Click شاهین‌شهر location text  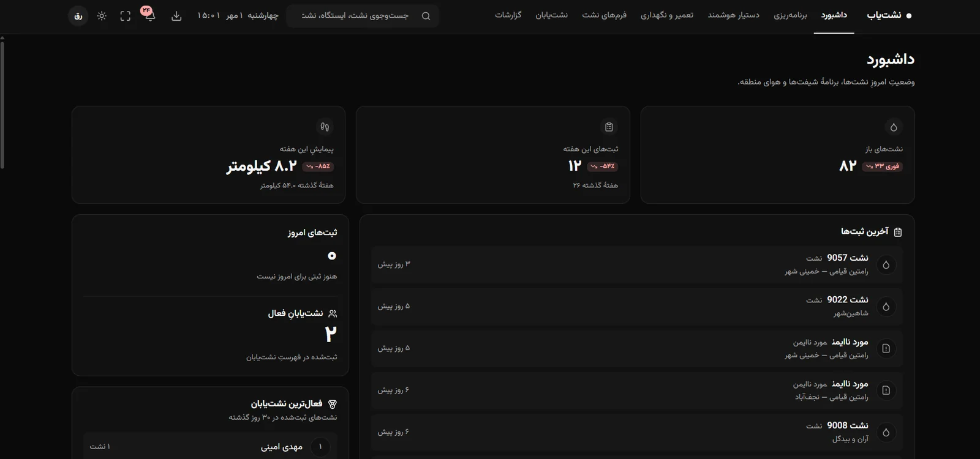coord(851,313)
